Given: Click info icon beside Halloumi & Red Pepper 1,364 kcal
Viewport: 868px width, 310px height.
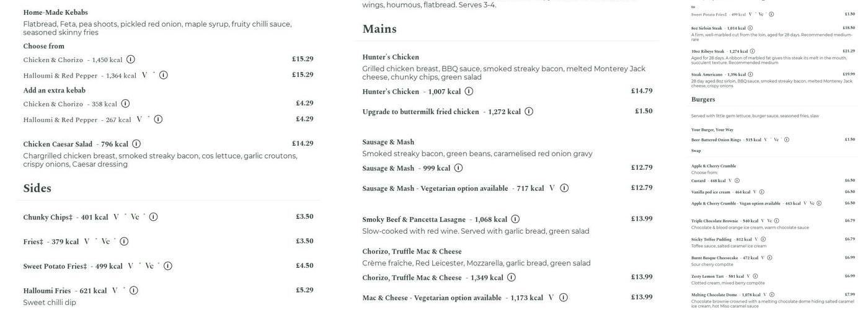Looking at the screenshot, I should click(164, 75).
